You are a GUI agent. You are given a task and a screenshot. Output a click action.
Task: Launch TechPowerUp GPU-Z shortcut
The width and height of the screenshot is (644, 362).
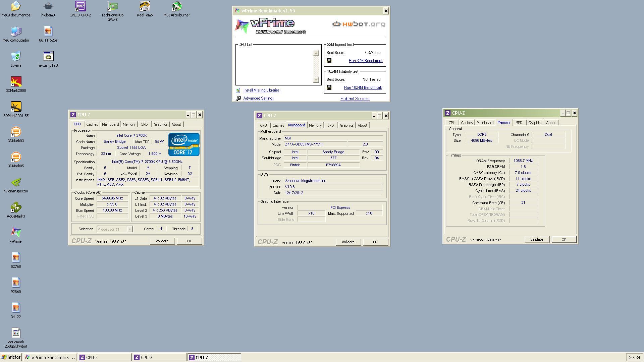(112, 11)
